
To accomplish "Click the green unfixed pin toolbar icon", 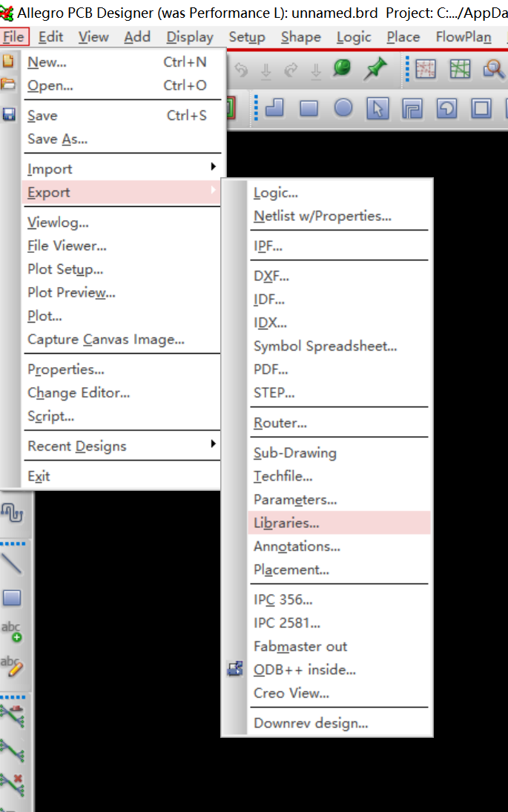I will click(x=342, y=67).
